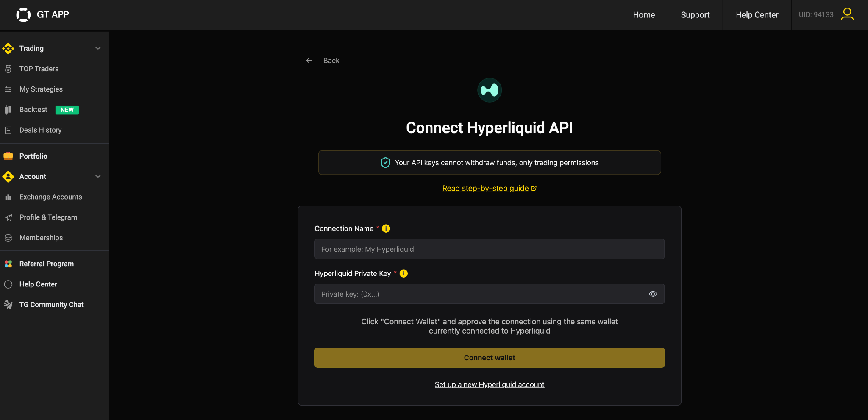The height and width of the screenshot is (420, 868).
Task: Click the Connection Name info icon
Action: click(x=386, y=228)
